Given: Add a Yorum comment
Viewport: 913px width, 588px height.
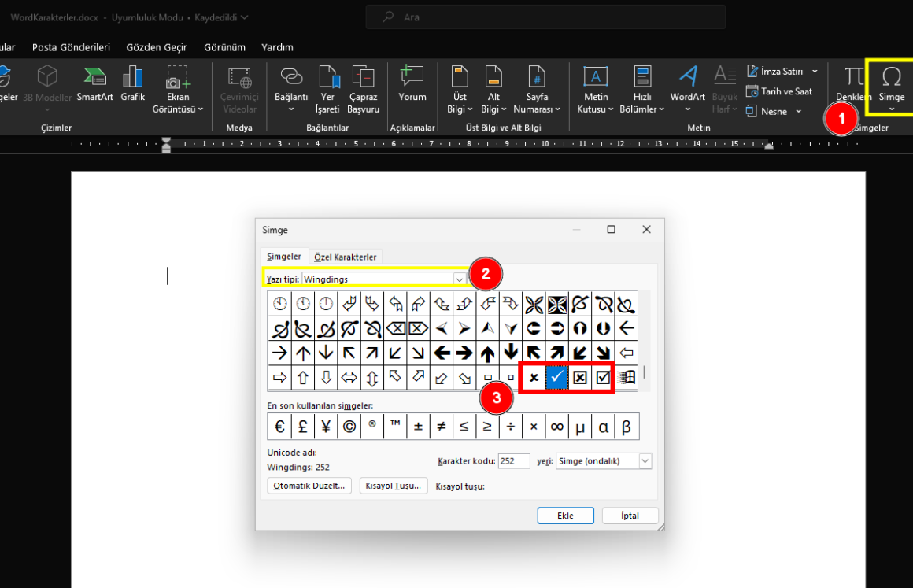Looking at the screenshot, I should coord(412,84).
